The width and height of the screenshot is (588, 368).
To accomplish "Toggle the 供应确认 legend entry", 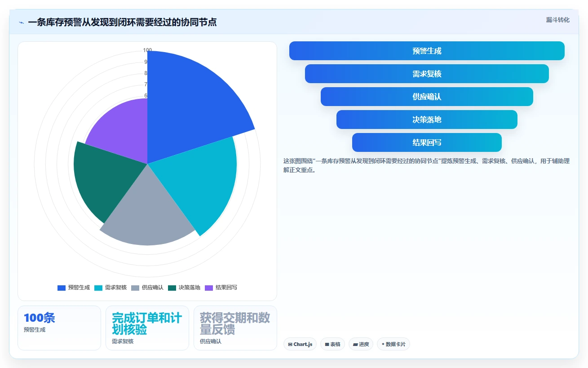I will [x=147, y=288].
